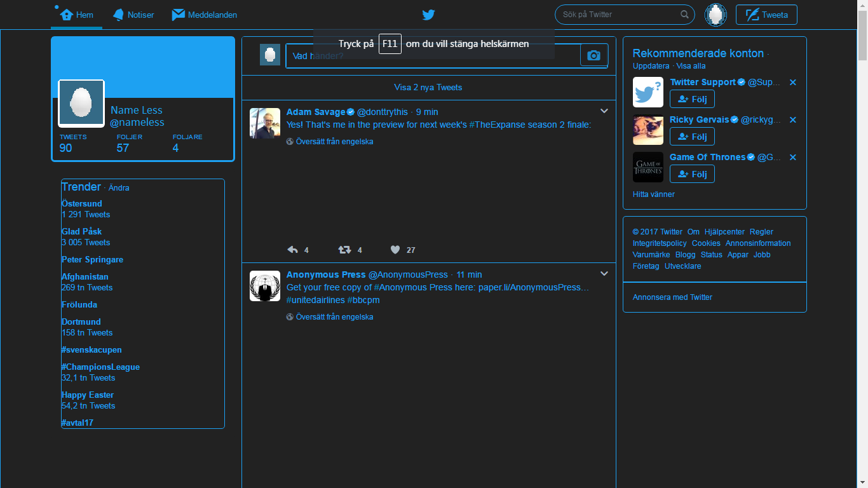This screenshot has width=868, height=488.
Task: Expand options chevron on Anonymous Press tweet
Action: (x=604, y=274)
